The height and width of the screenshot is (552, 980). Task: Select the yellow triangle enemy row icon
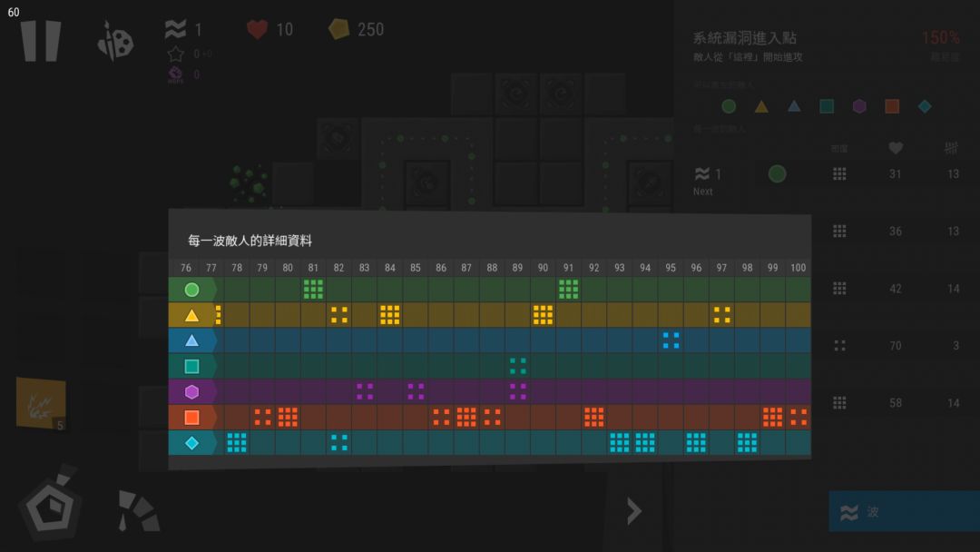[191, 315]
